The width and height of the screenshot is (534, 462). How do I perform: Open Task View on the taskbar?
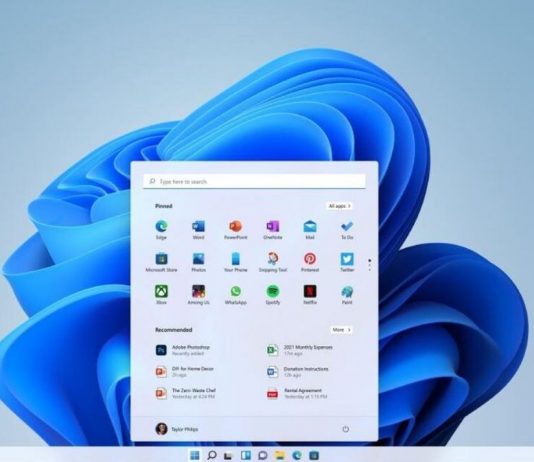point(228,456)
